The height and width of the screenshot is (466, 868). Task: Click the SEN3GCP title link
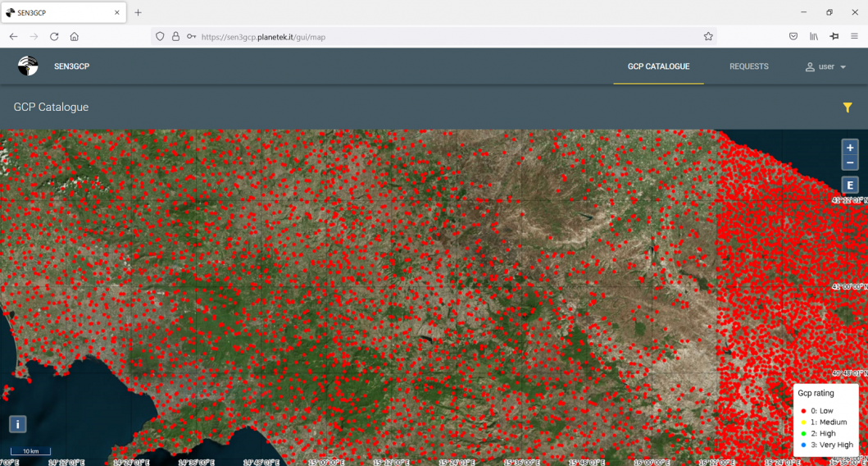[71, 66]
